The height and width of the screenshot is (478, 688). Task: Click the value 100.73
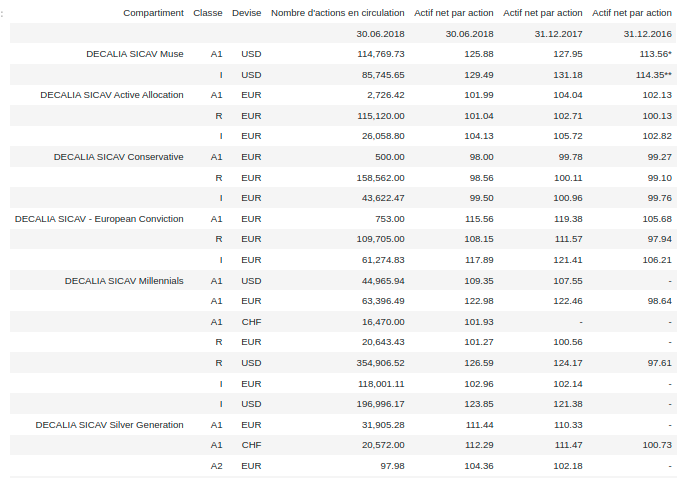[x=657, y=445]
